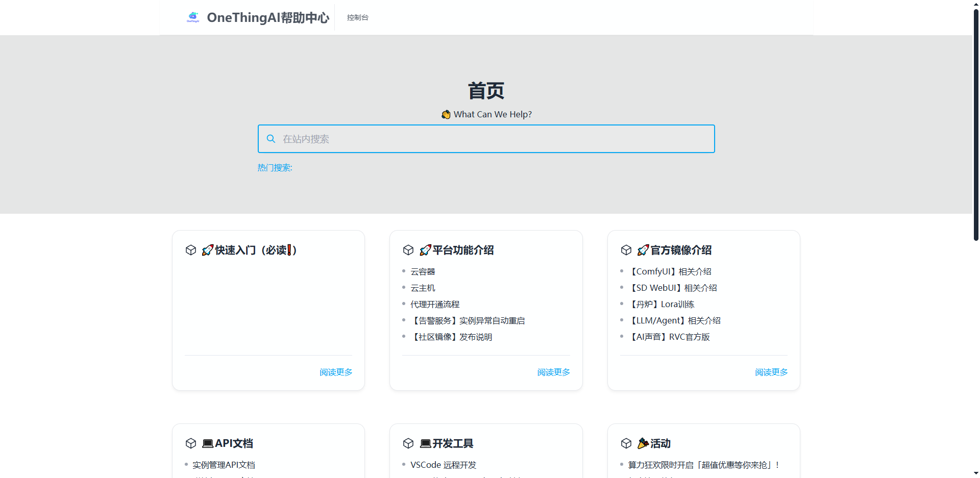
Task: Open VSCode 远程开发 article
Action: pos(443,465)
